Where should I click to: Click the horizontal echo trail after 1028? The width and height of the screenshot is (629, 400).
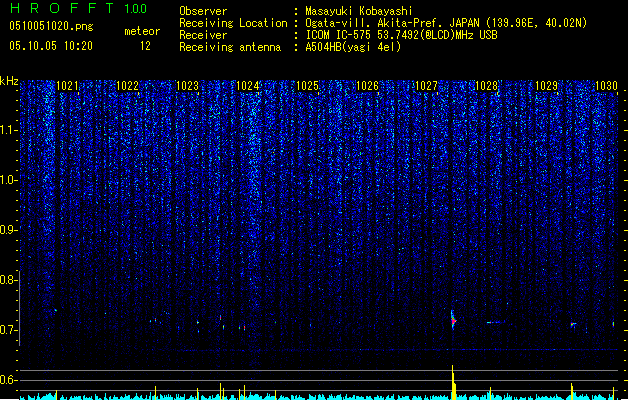tap(496, 322)
